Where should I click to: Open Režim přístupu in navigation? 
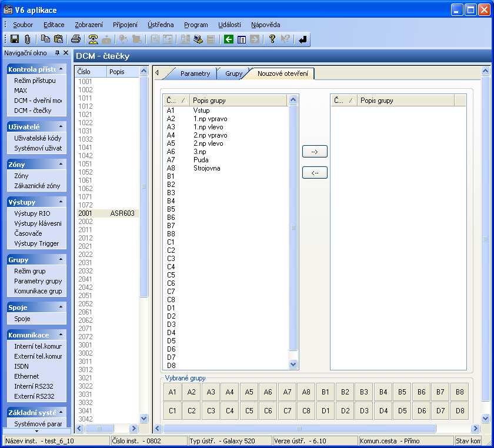pyautogui.click(x=35, y=81)
